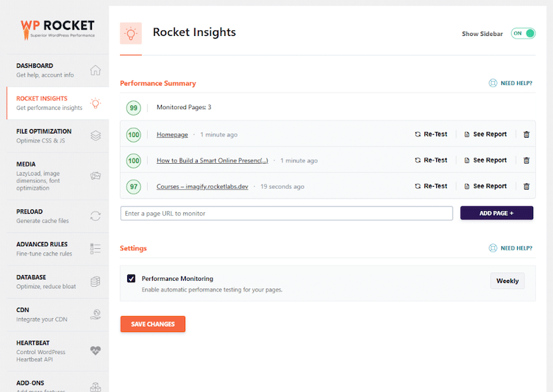The height and width of the screenshot is (392, 553).
Task: Turn off the Show Sidebar toggle
Action: pos(523,33)
